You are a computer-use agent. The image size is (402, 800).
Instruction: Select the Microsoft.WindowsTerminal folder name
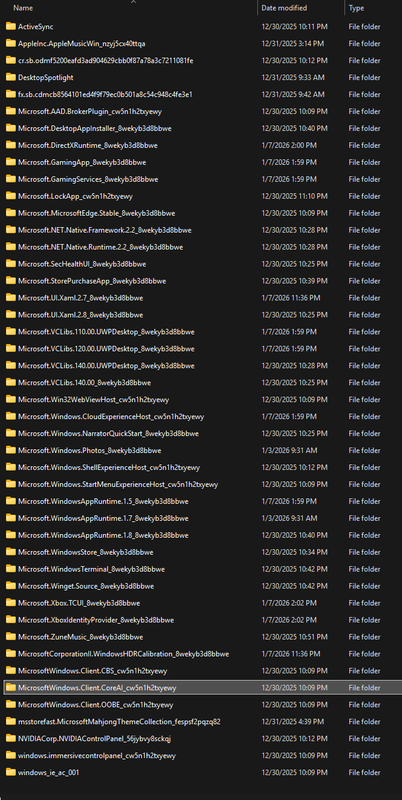tap(91, 569)
